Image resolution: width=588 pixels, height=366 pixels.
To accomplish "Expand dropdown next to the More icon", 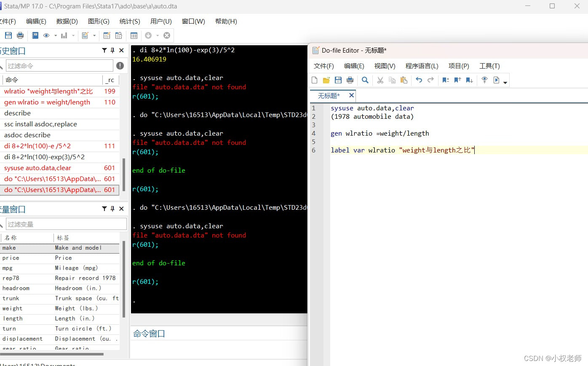I will 158,35.
